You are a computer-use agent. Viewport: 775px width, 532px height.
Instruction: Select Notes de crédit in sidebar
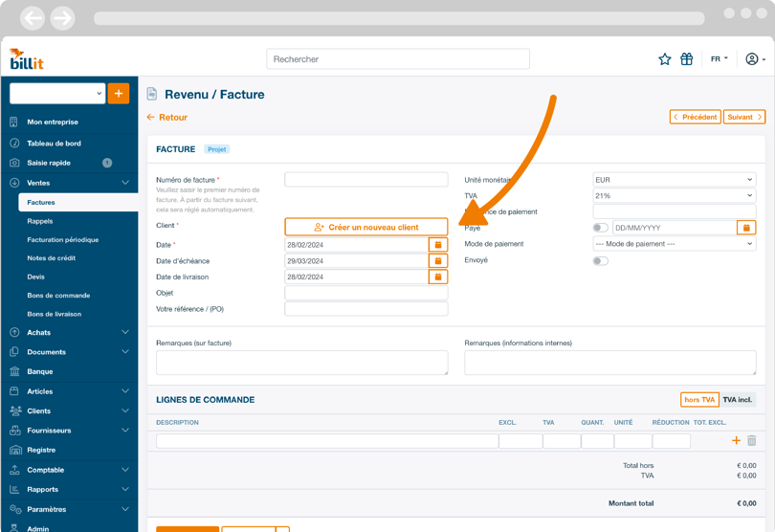point(52,258)
